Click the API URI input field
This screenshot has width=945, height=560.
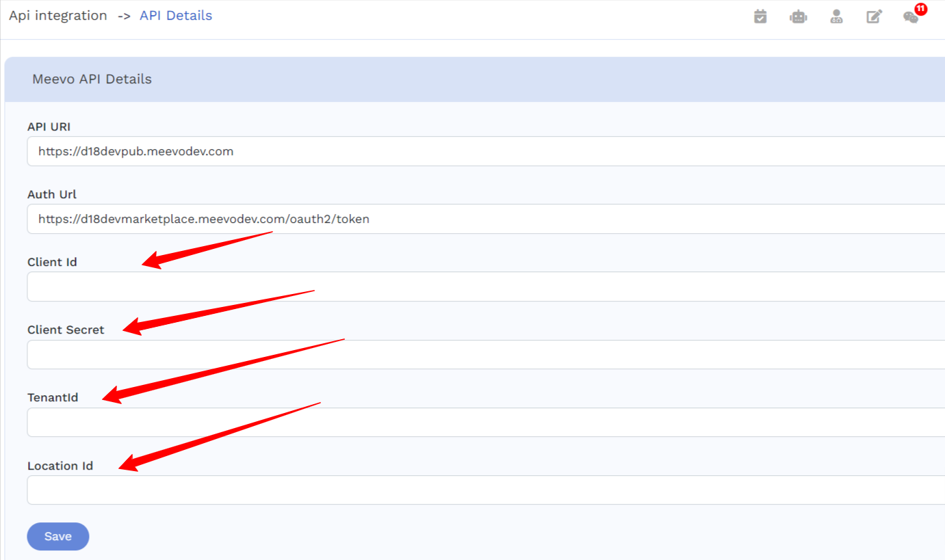point(486,151)
